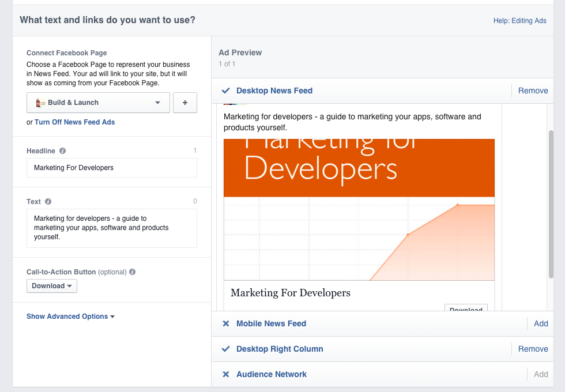This screenshot has height=392, width=565.
Task: Open the Help: Editing Ads link
Action: click(519, 21)
